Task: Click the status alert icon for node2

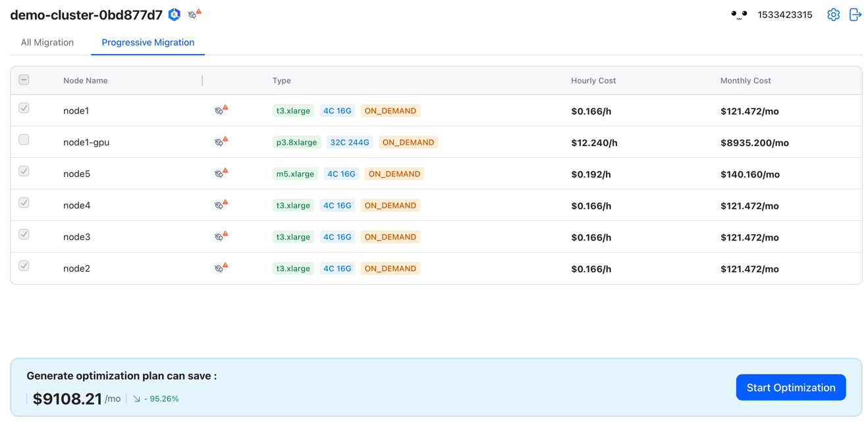Action: tap(221, 268)
